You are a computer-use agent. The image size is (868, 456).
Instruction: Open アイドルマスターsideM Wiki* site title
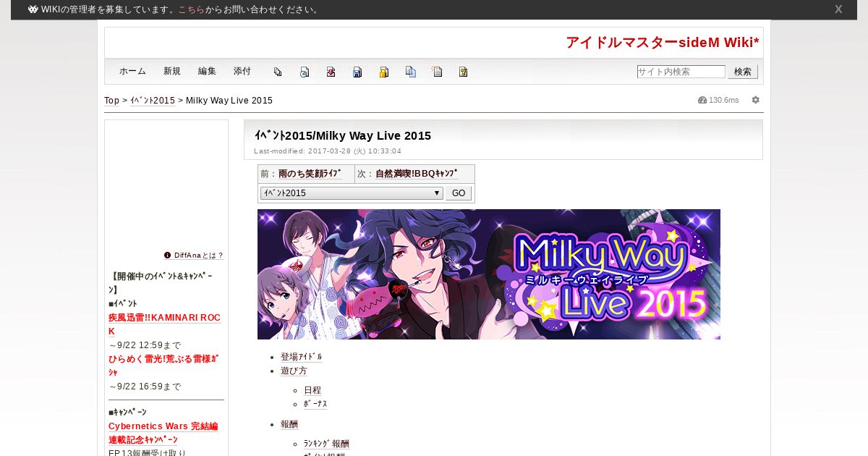(x=663, y=43)
